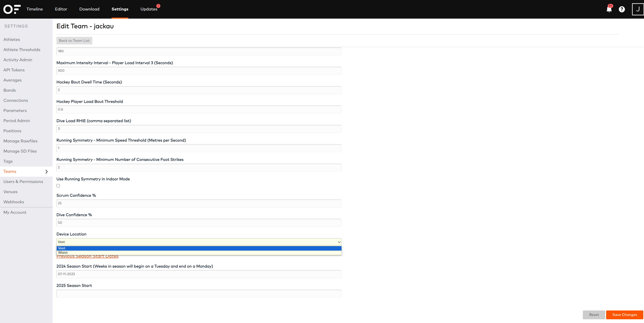The image size is (644, 323).
Task: Edit Hockey Bout Dwell Time field
Action: [199, 90]
